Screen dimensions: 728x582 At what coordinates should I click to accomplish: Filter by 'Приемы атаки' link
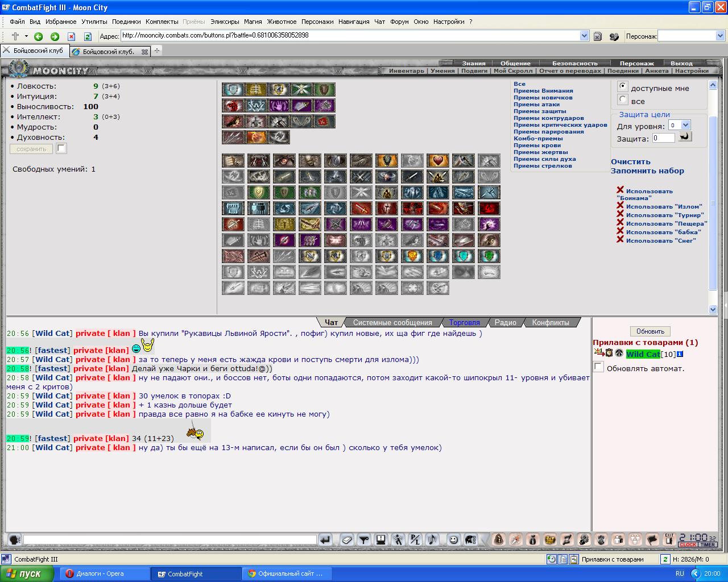536,104
